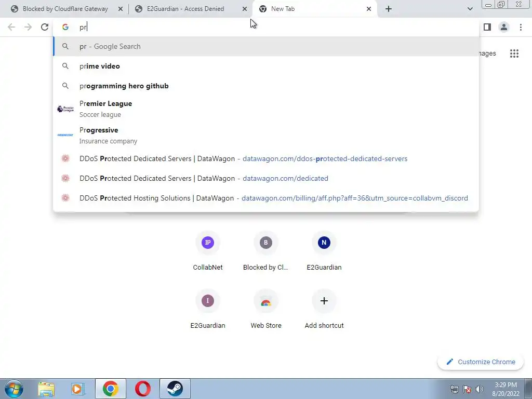This screenshot has width=532, height=399.
Task: Select the Premier League suggestion
Action: (266, 109)
